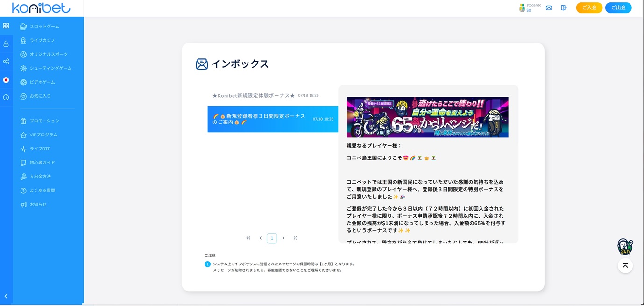
Task: Open ライブカジノ menu item
Action: tap(42, 41)
